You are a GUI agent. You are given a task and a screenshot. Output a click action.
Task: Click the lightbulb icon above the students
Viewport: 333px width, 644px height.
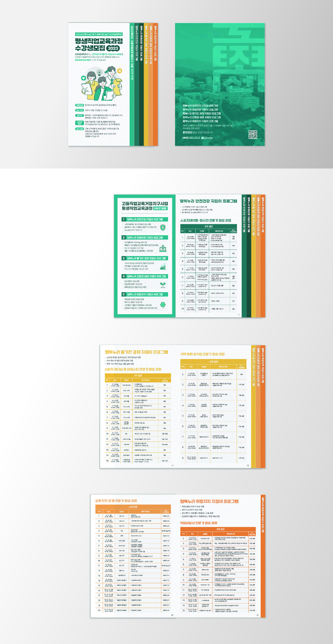99,73
